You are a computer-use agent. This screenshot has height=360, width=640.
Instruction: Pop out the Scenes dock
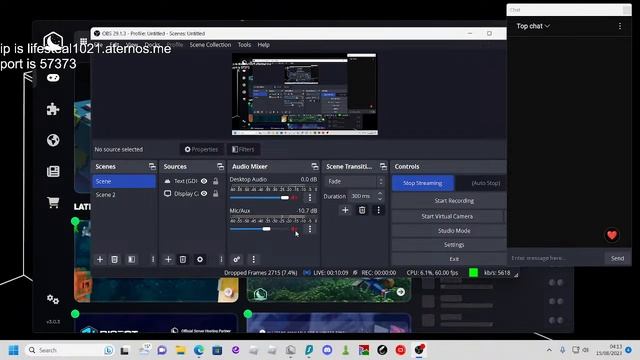tap(152, 167)
